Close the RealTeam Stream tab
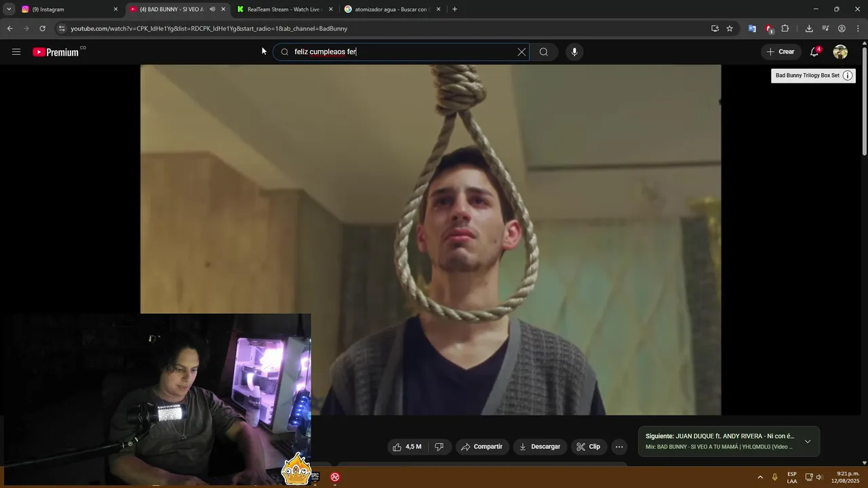868x488 pixels. pos(331,9)
